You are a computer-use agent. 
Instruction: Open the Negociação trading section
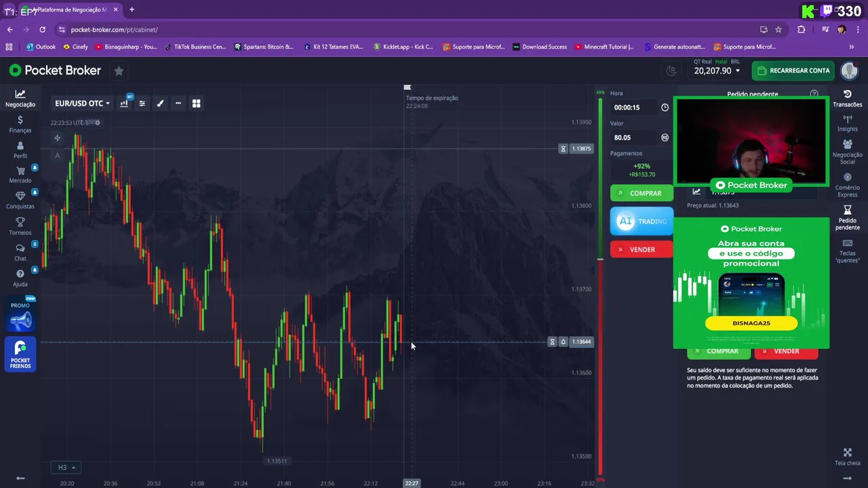[x=20, y=98]
